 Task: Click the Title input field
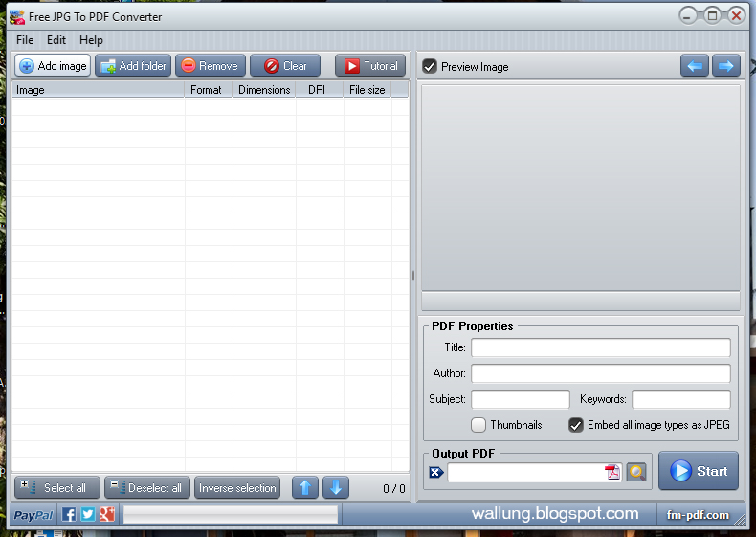(x=601, y=347)
